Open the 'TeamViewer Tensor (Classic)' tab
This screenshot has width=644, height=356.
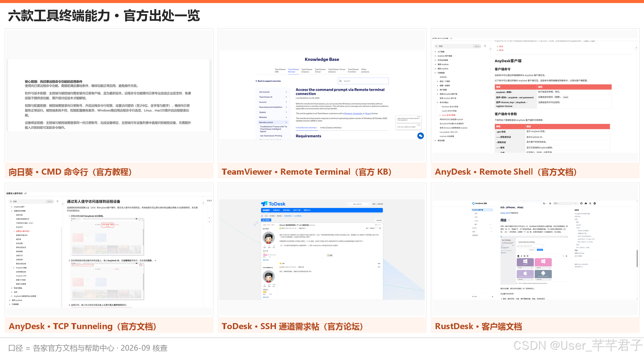[336, 71]
